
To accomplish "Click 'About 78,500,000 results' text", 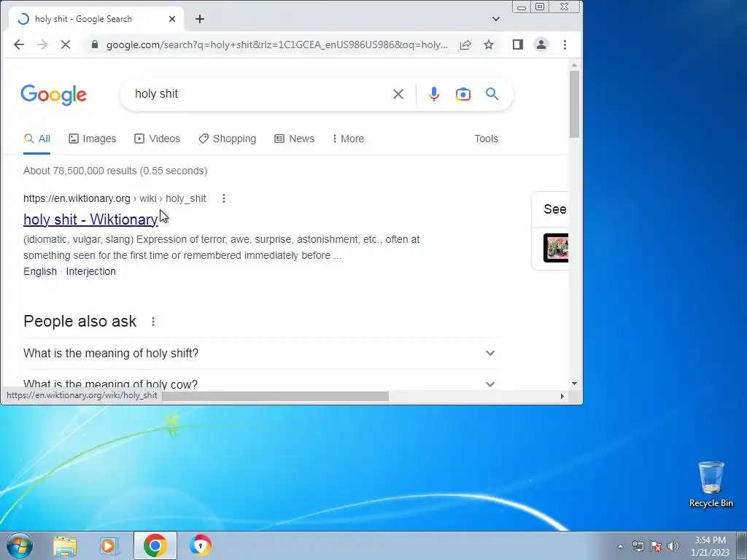I will point(82,171).
